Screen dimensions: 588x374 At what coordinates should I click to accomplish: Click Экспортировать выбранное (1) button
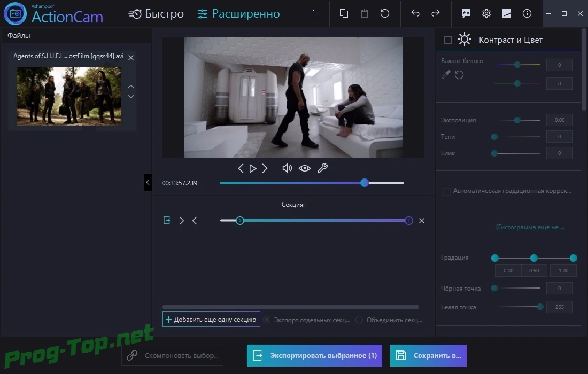[x=314, y=355]
